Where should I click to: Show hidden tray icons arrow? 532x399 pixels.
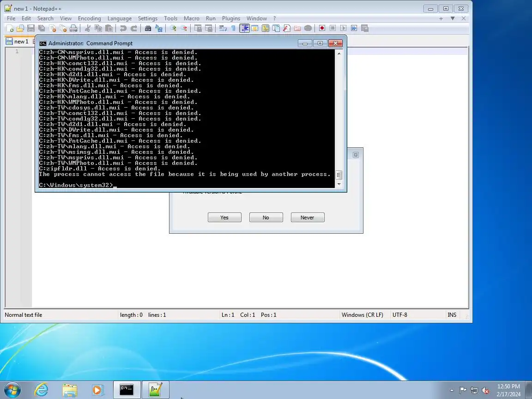coord(452,390)
